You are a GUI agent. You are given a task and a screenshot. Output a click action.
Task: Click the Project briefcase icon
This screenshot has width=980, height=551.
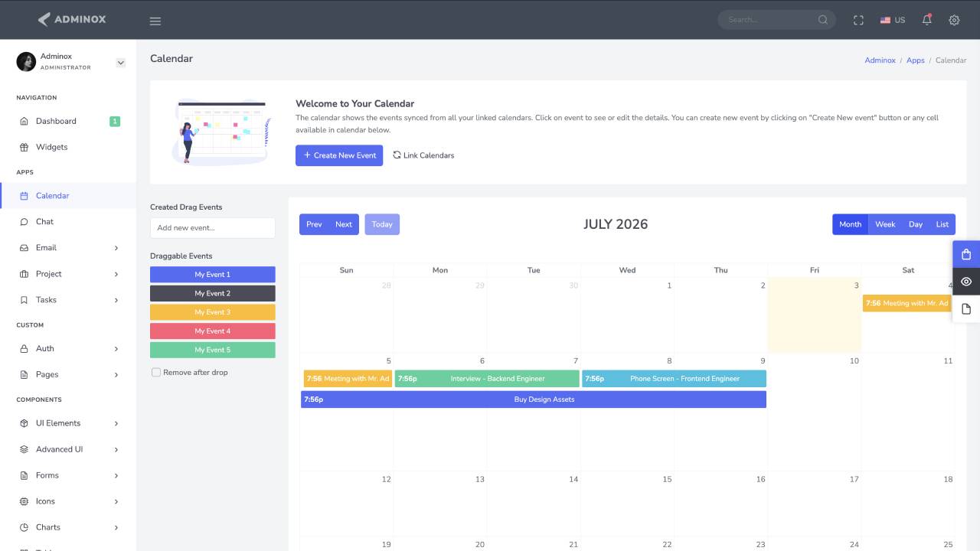(24, 274)
